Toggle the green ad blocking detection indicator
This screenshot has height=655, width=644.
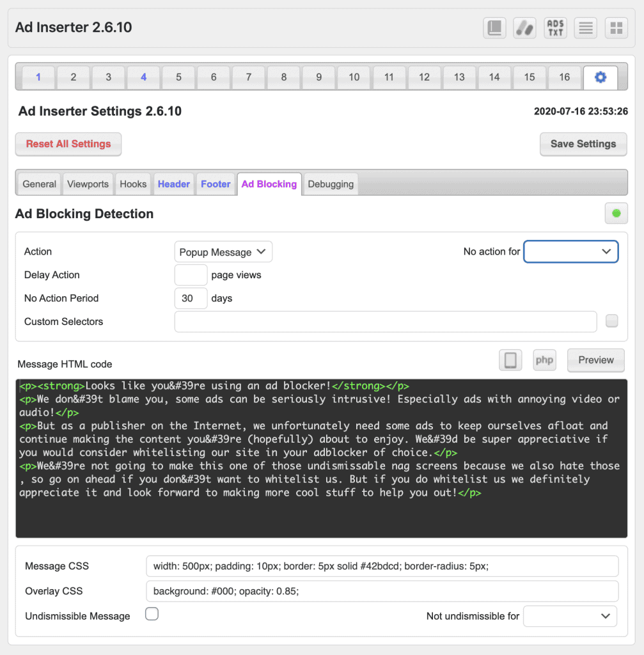pos(617,214)
